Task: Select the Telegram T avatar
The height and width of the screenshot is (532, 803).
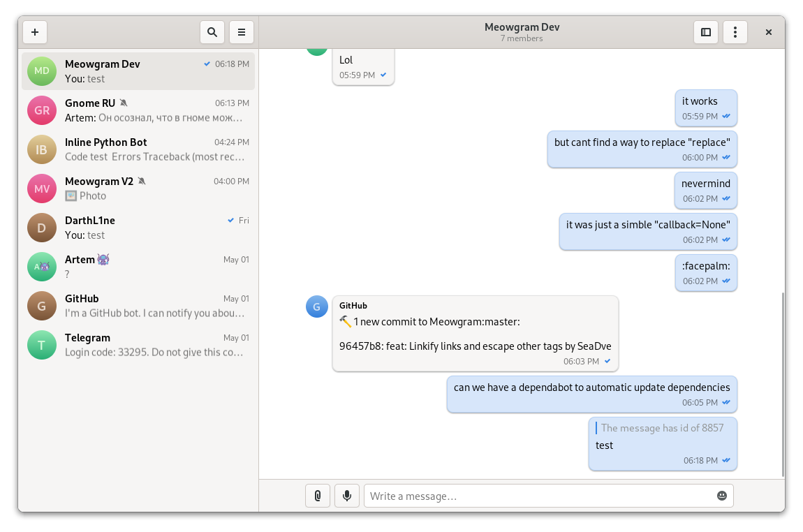Action: click(x=41, y=345)
